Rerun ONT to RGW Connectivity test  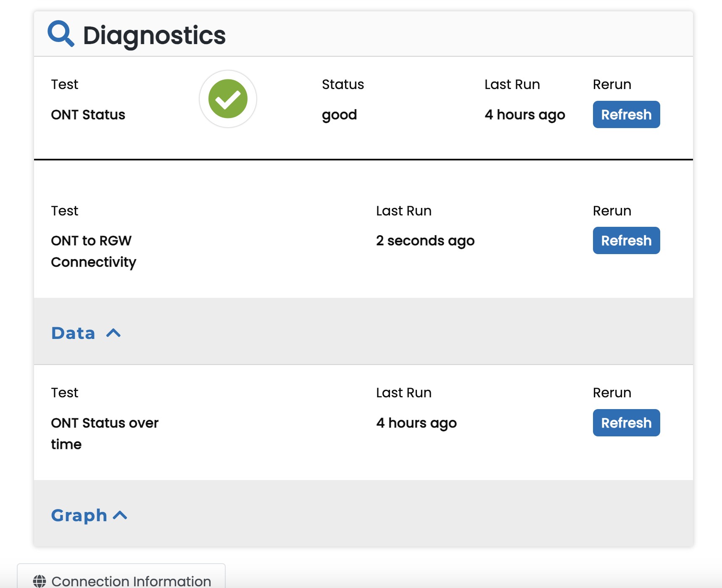coord(626,241)
